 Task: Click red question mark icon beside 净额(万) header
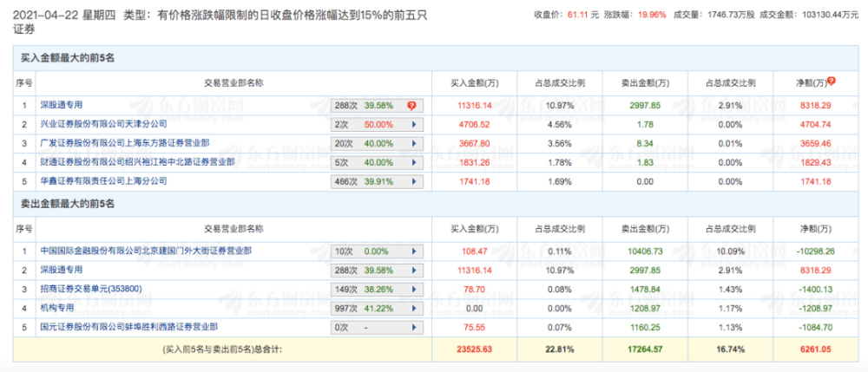(832, 82)
